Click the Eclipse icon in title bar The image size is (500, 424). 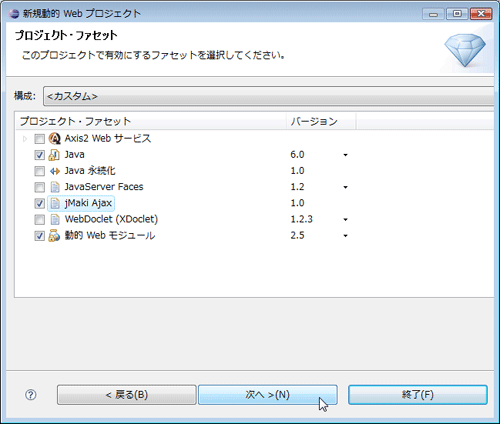[14, 14]
